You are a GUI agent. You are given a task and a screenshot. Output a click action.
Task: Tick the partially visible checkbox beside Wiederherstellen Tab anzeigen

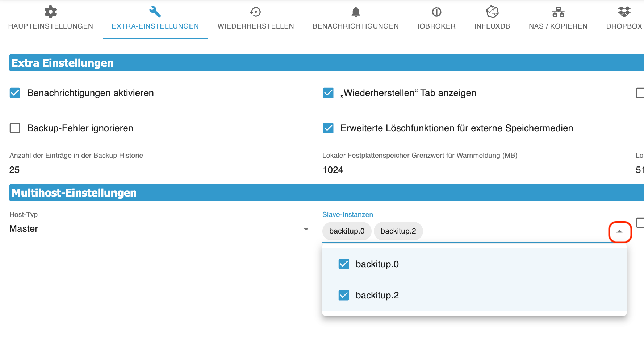pos(640,93)
